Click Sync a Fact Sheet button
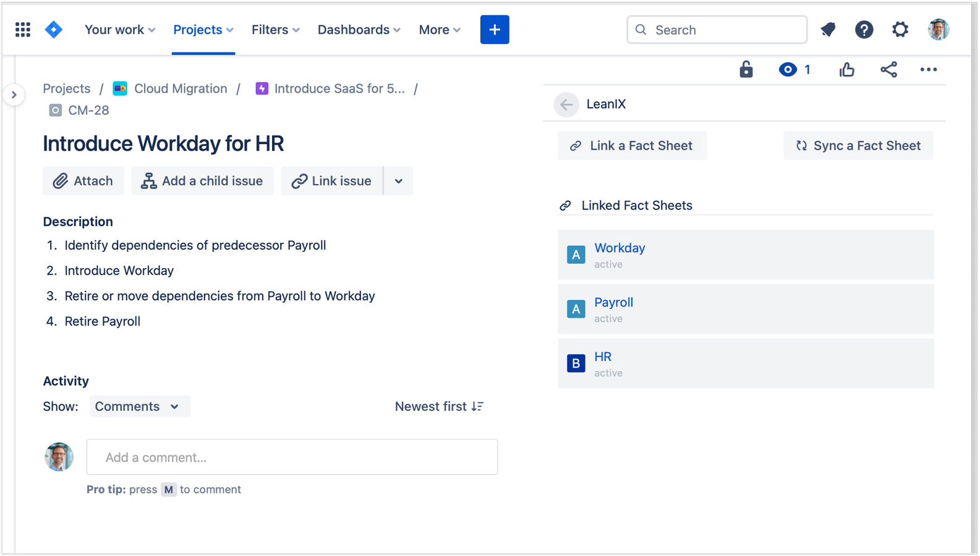Image resolution: width=980 pixels, height=556 pixels. coord(858,146)
